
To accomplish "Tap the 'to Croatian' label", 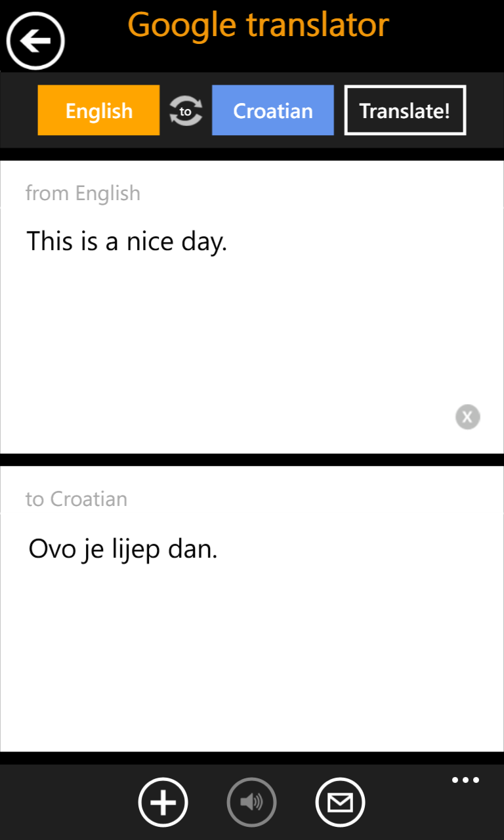I will point(76,499).
